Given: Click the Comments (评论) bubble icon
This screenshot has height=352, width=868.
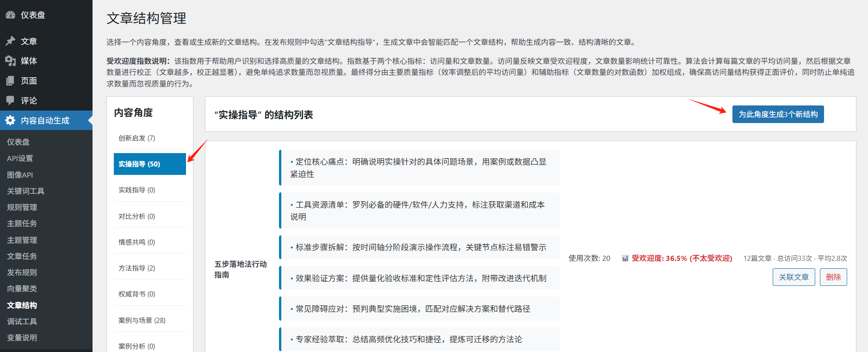Looking at the screenshot, I should point(10,100).
